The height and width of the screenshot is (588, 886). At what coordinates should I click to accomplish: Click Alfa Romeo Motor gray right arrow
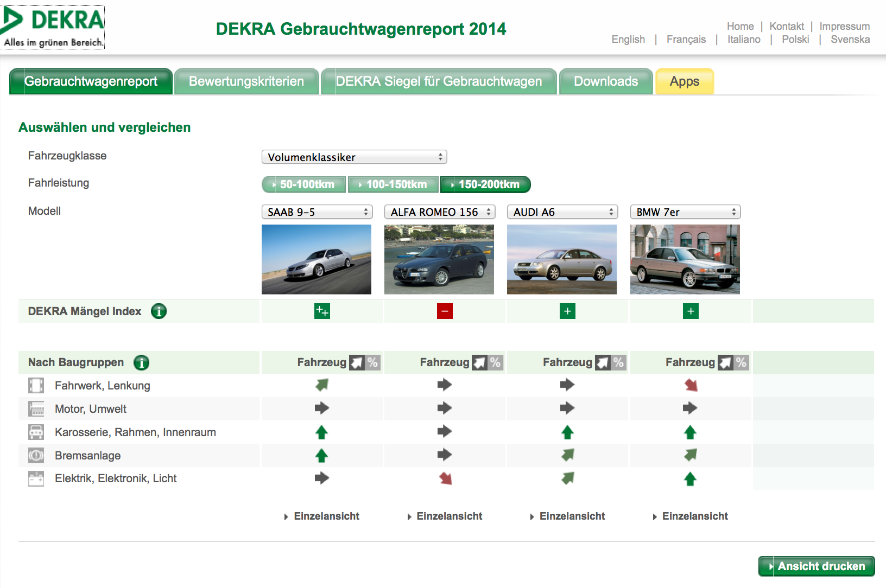point(445,408)
